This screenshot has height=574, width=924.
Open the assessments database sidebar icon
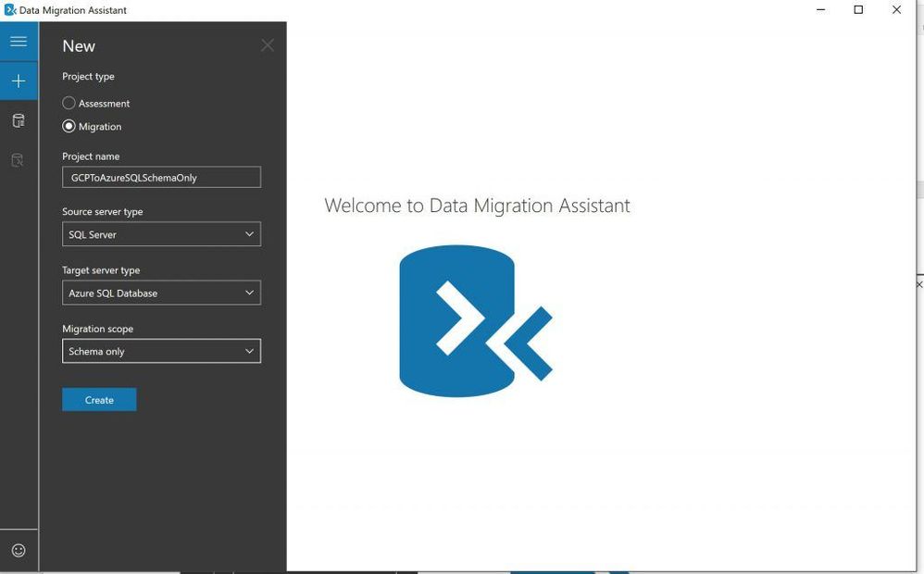click(x=19, y=120)
